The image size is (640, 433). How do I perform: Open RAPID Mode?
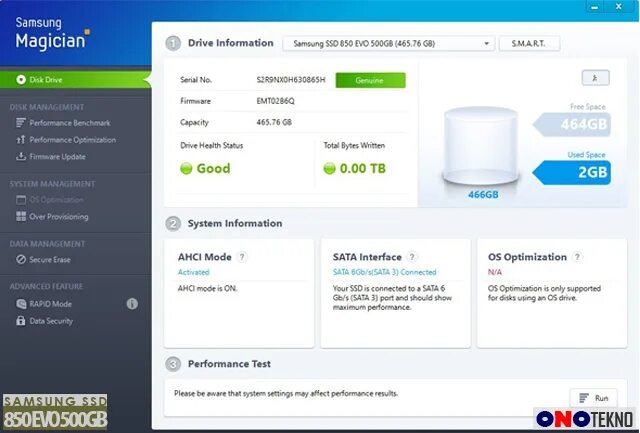50,304
